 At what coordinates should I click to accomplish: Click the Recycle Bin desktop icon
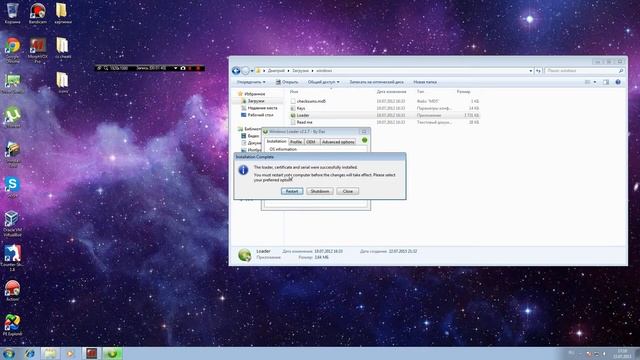tap(12, 13)
